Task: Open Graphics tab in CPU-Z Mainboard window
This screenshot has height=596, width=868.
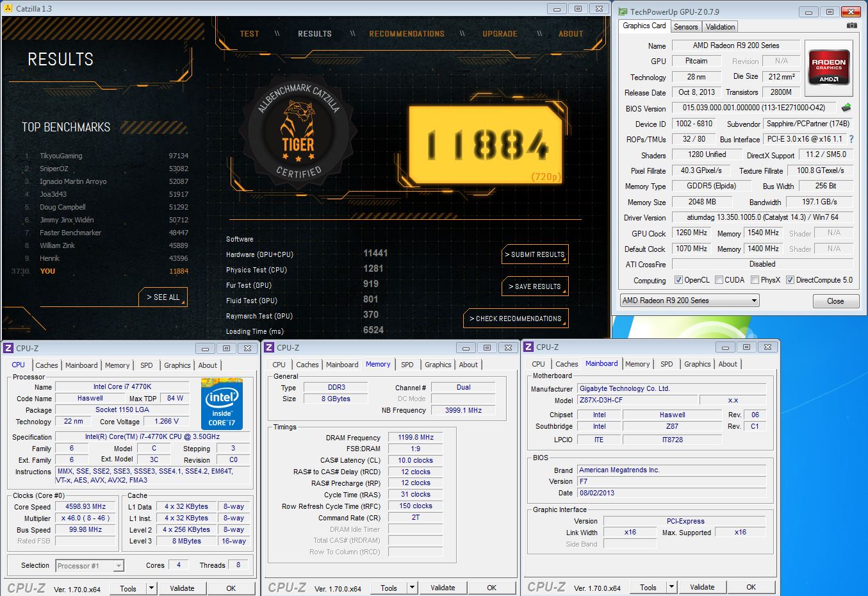Action: [697, 364]
